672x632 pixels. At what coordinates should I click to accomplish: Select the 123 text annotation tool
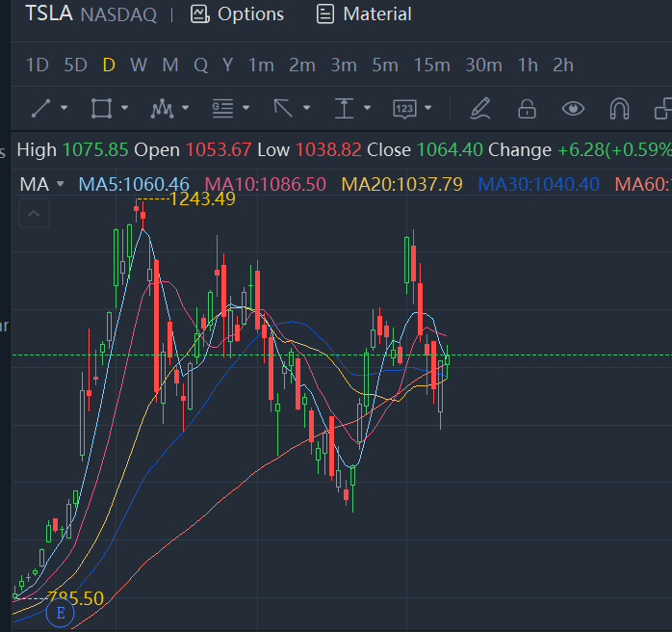[x=404, y=109]
